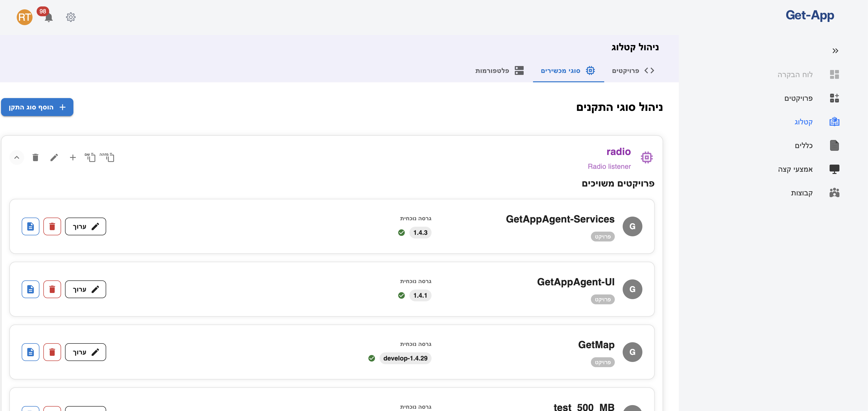Open GetAppAgent-UI document details button
The height and width of the screenshot is (411, 868).
coord(31,289)
